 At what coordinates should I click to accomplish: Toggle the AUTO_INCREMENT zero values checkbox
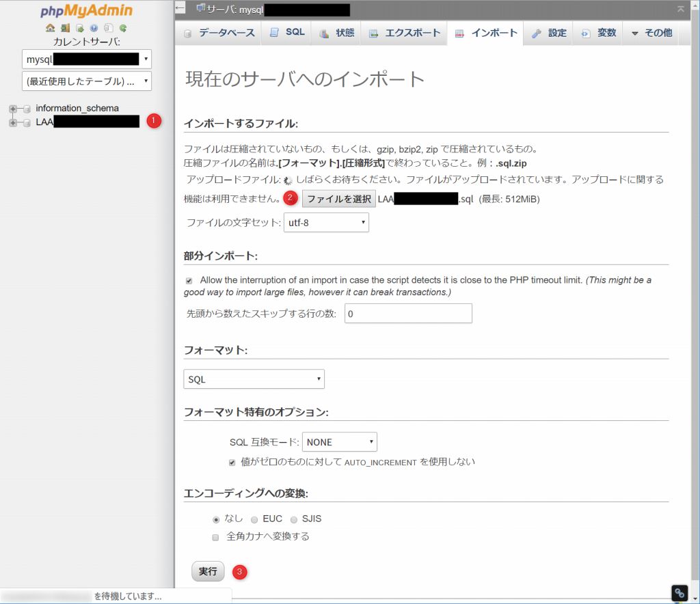pyautogui.click(x=232, y=463)
